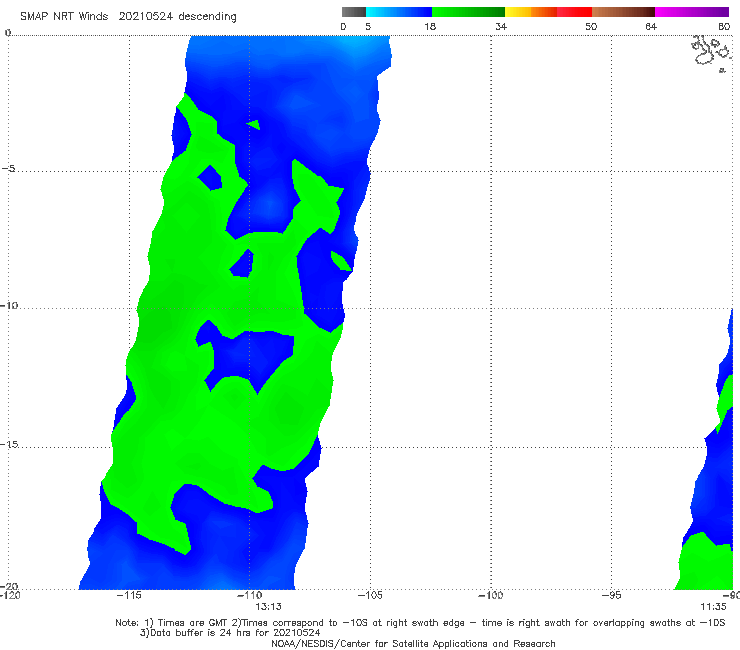
Task: Click the color bar label "18"
Action: click(430, 27)
